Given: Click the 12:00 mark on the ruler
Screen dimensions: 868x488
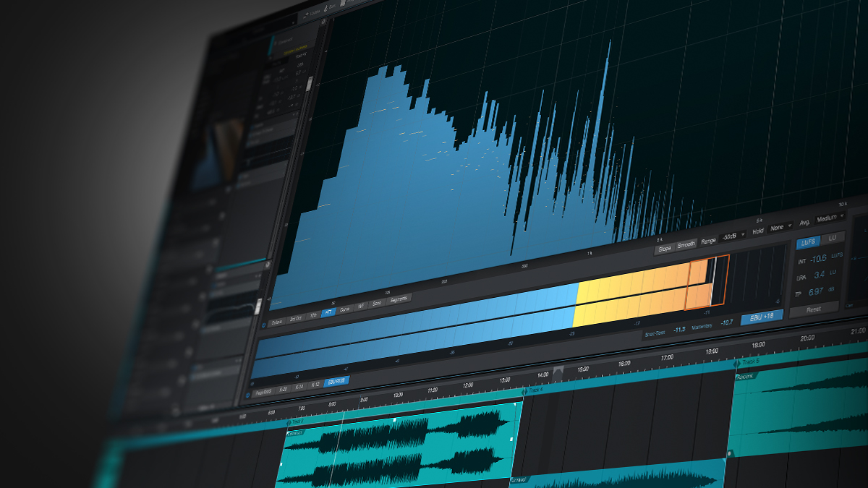Looking at the screenshot, I should 468,385.
